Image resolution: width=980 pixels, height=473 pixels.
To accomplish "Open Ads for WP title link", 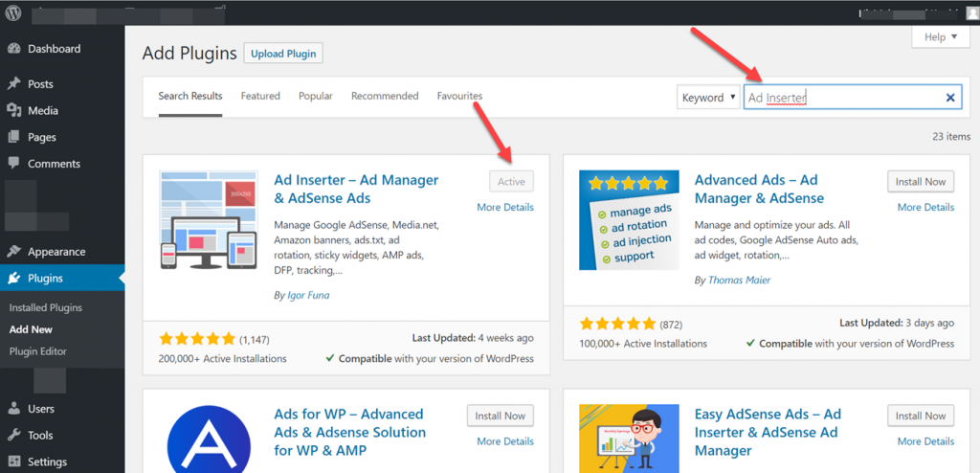I will [x=350, y=432].
